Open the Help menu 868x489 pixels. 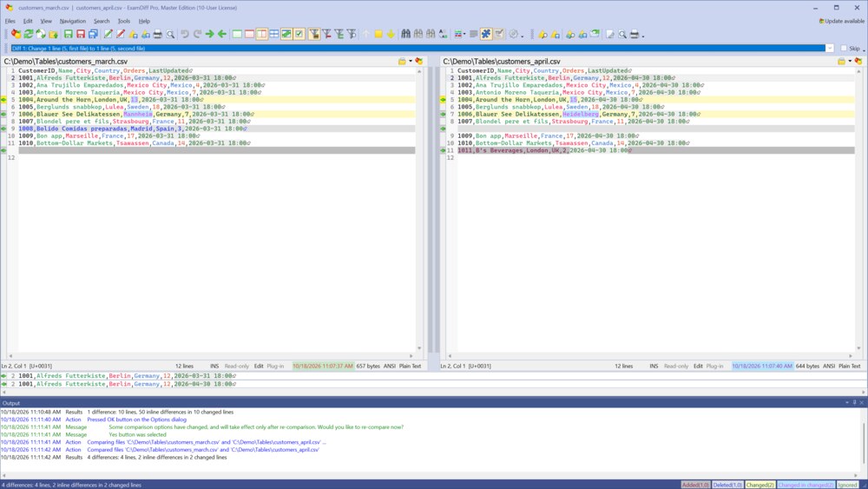144,21
